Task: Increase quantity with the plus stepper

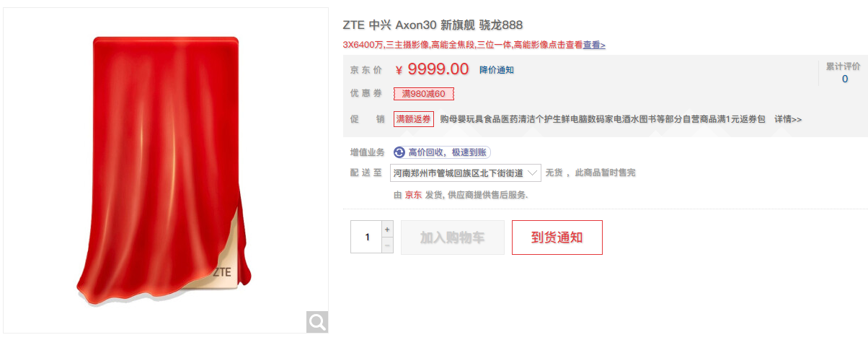Action: 388,229
